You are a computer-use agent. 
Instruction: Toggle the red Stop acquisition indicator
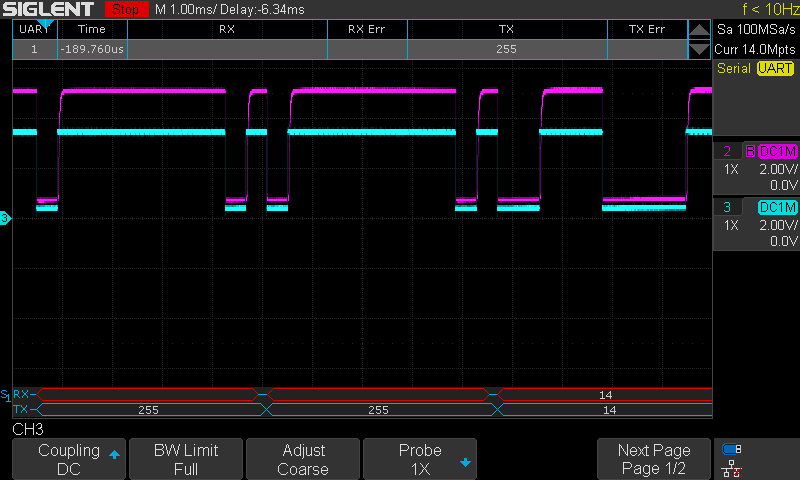[x=125, y=9]
